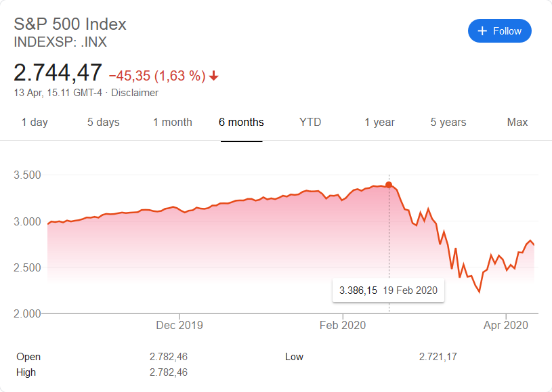Click the 2.744,47 current price value
Screen dimensions: 552x392
click(x=58, y=72)
